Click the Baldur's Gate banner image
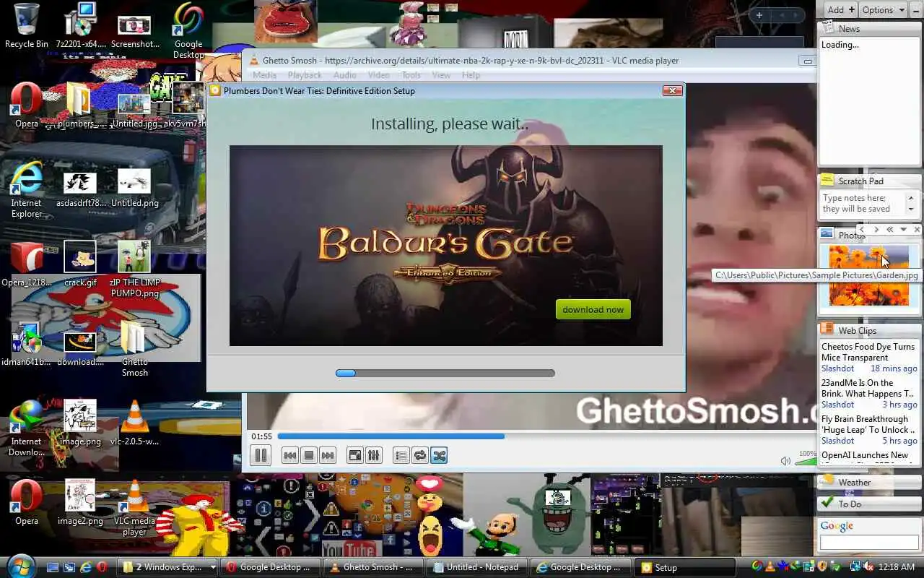Image resolution: width=924 pixels, height=578 pixels. coord(445,246)
